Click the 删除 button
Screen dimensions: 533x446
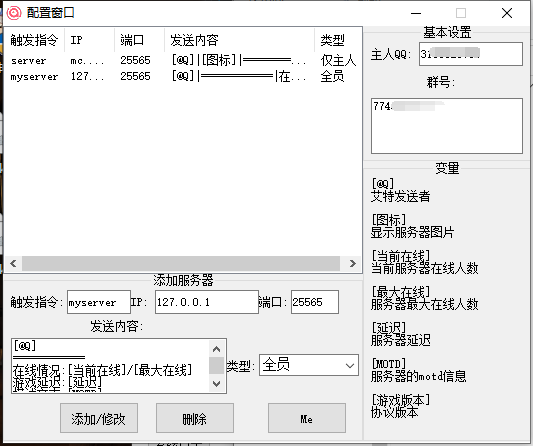click(x=195, y=418)
